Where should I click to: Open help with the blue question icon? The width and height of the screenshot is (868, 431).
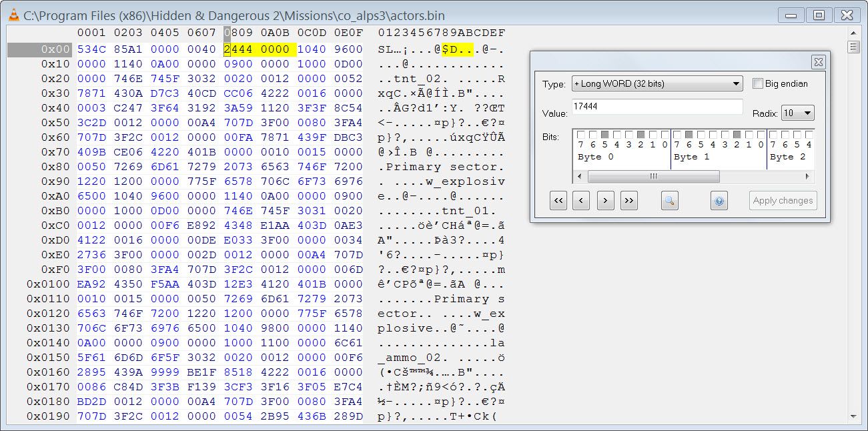[719, 200]
